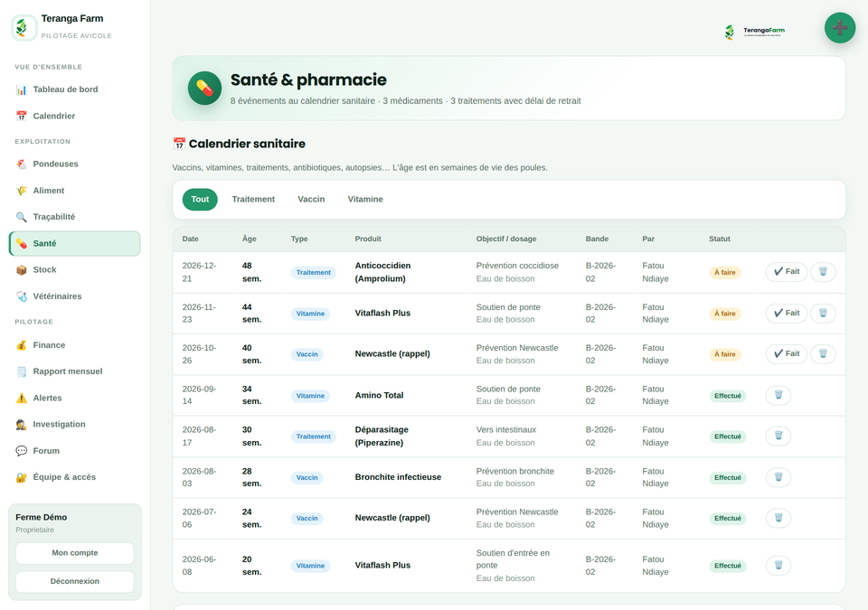Click the green plus add button
This screenshot has width=868, height=610.
point(840,28)
